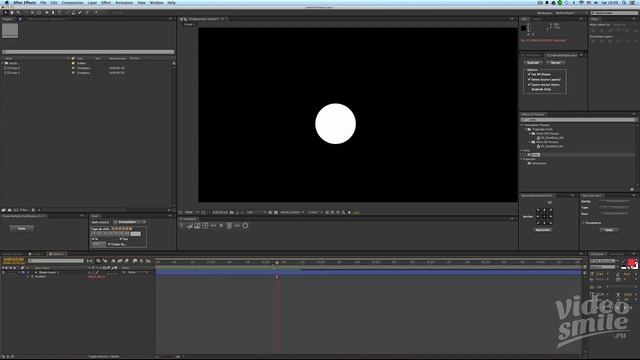The image size is (640, 360).
Task: Select the Pen tool
Action: (x=53, y=13)
